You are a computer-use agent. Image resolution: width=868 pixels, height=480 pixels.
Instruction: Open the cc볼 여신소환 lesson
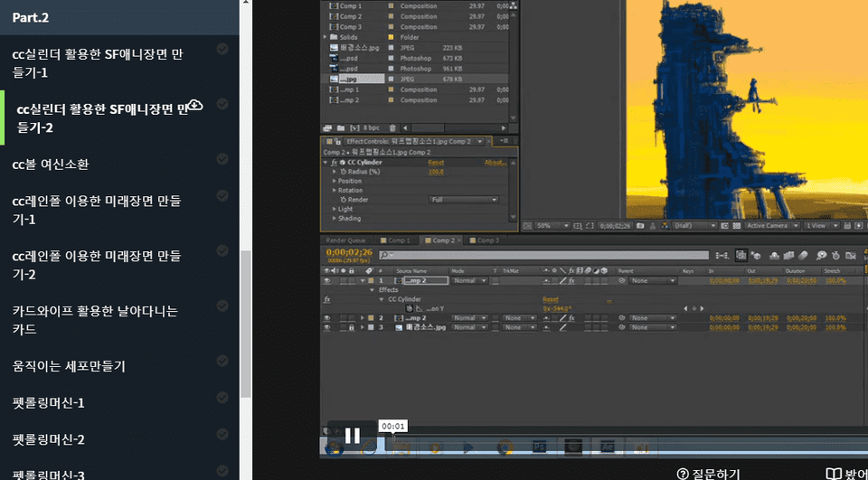(51, 165)
